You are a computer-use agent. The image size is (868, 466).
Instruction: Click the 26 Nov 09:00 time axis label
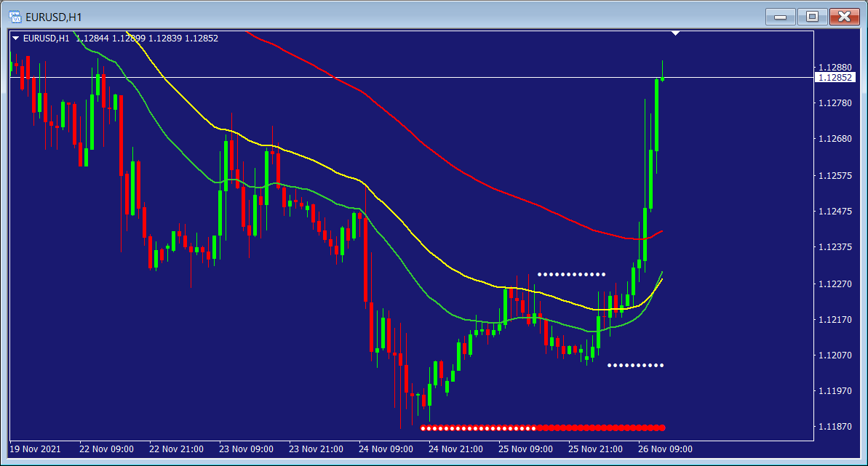pos(665,449)
